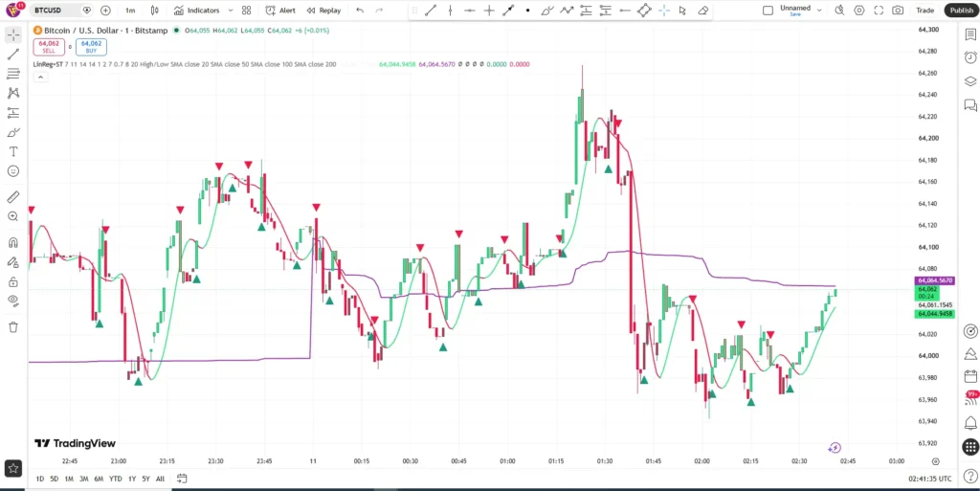Screen dimensions: 980x491
Task: Select the dot marker tool in the favorites toolbar
Action: (528, 10)
